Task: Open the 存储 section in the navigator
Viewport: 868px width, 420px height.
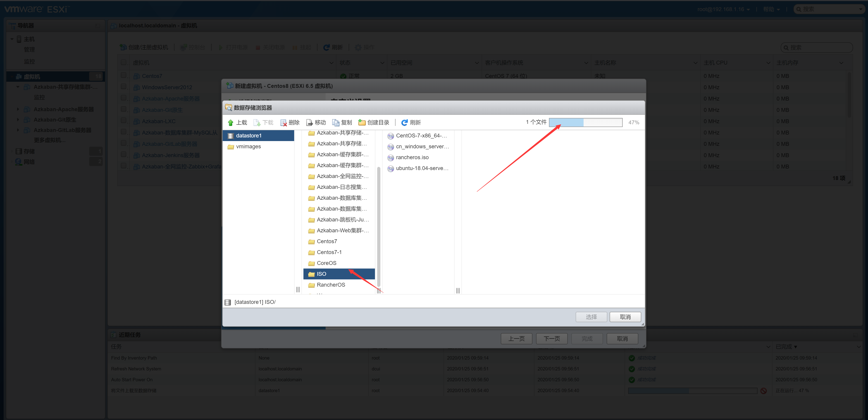Action: click(29, 151)
